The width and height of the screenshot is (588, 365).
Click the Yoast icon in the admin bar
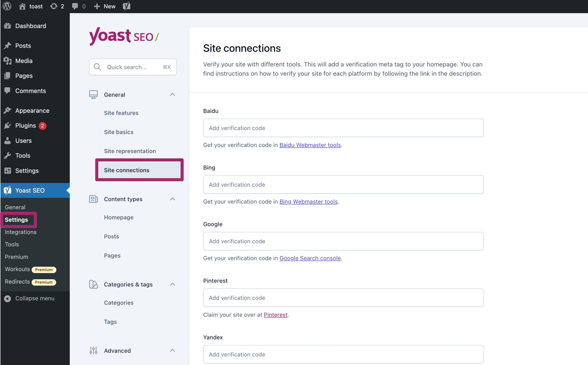126,6
